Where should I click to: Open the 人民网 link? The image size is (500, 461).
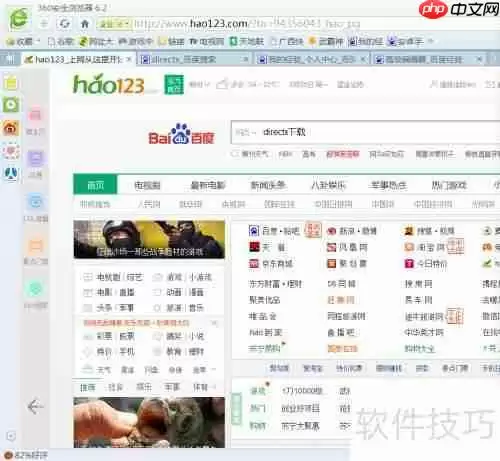pos(149,204)
